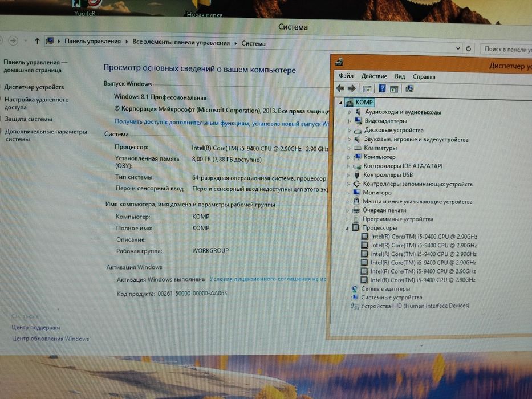
Task: Open Центр обновления Windows link
Action: coord(50,339)
